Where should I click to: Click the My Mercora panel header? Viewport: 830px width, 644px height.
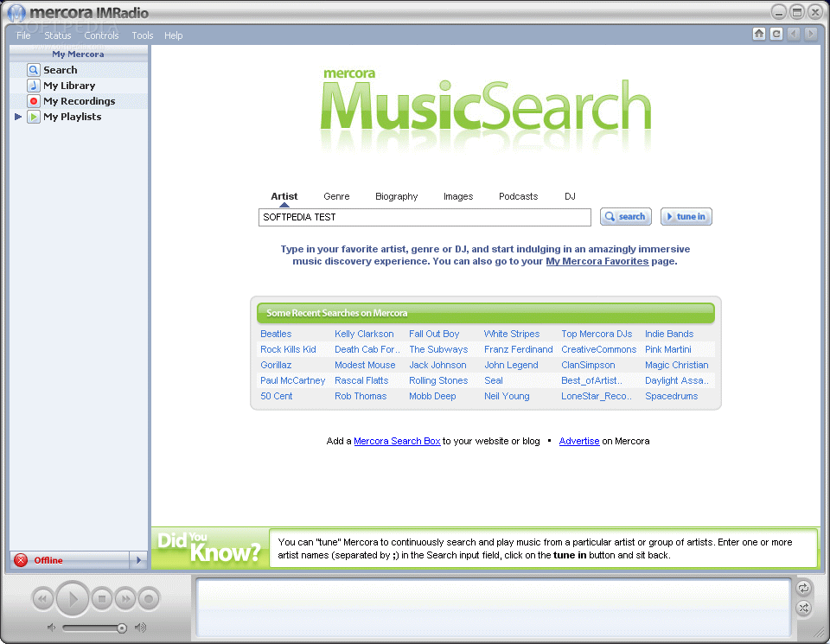pos(79,54)
